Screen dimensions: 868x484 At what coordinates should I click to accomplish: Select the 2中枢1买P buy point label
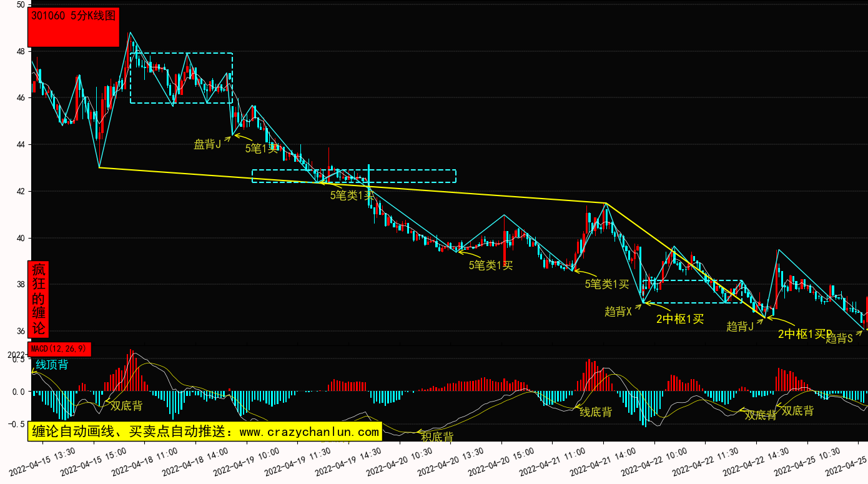[x=805, y=334]
